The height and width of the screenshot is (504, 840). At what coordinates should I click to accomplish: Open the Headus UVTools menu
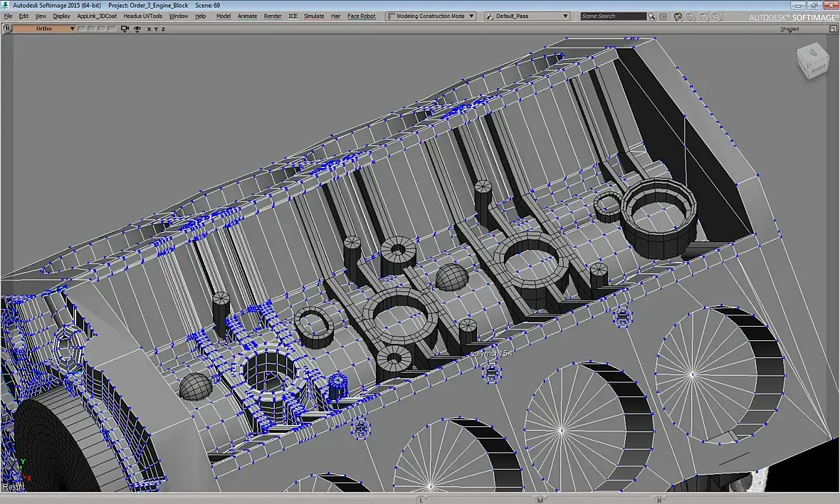point(142,16)
